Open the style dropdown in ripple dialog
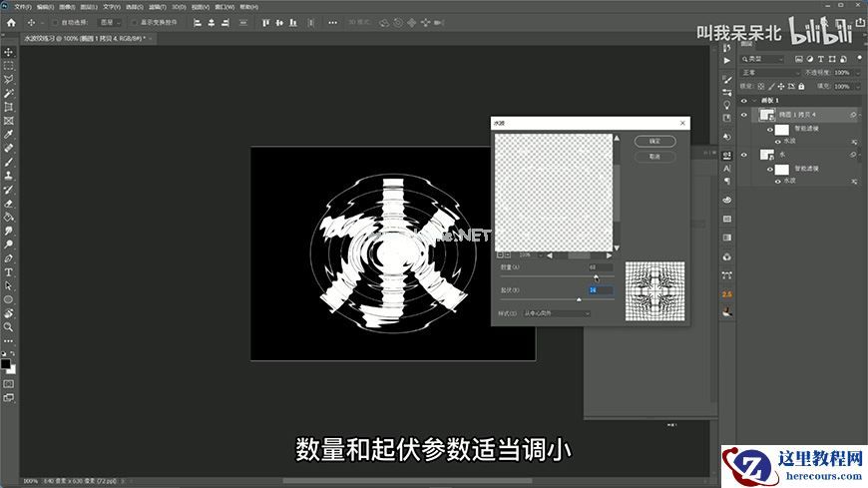This screenshot has height=488, width=868. pos(557,313)
